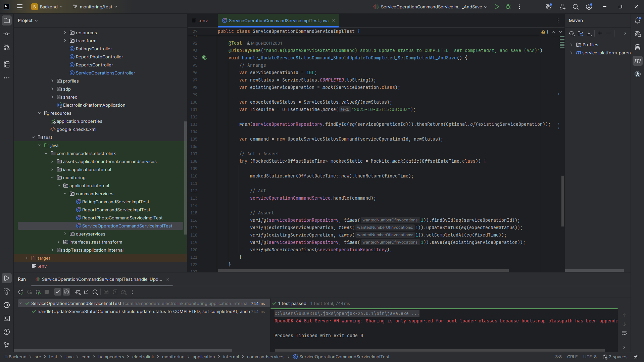
Task: Start debugging with the bug icon
Action: (x=508, y=7)
